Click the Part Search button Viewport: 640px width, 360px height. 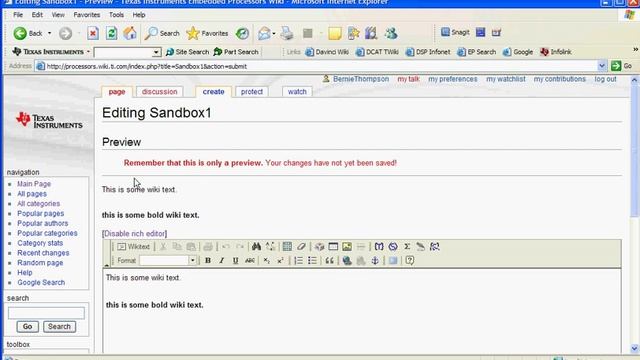coord(236,52)
